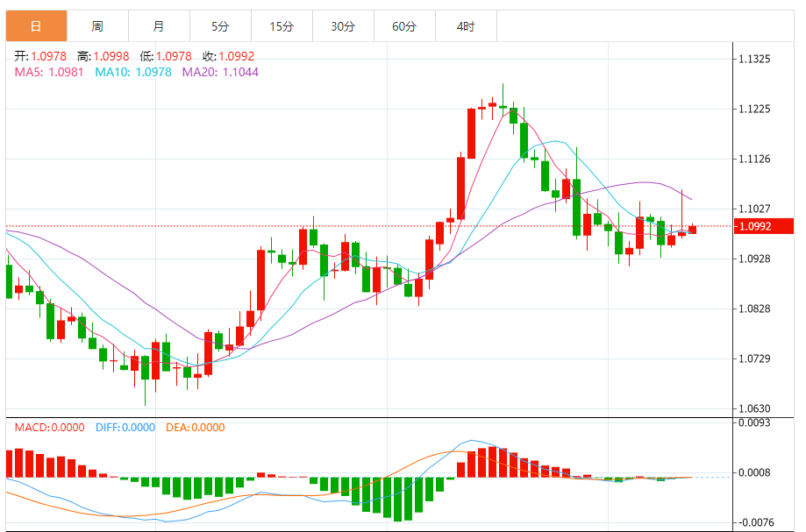This screenshot has width=806, height=532.
Task: Click the 0.0008 MACD axis label
Action: click(754, 472)
